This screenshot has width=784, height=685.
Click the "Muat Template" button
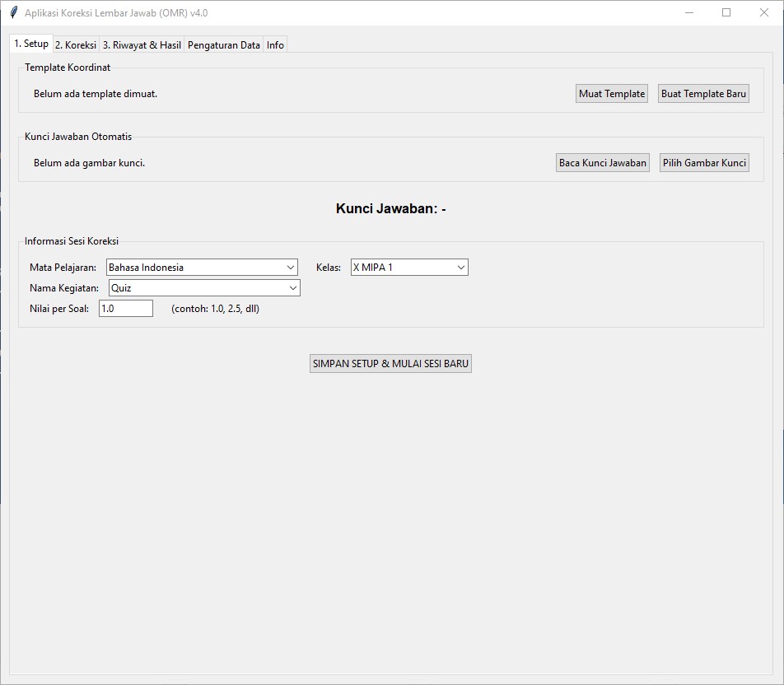[611, 93]
